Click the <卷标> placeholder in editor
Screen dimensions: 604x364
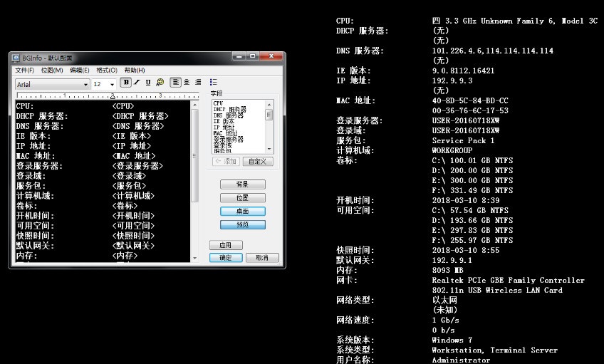(x=125, y=206)
